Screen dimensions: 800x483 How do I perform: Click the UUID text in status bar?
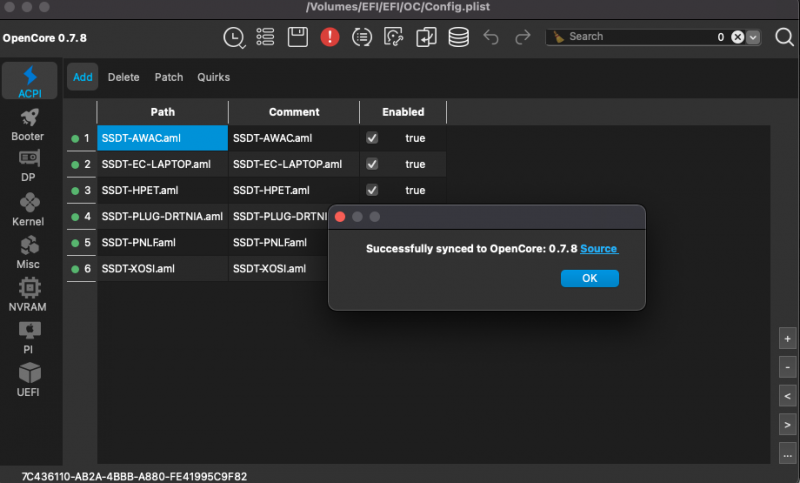[134, 476]
